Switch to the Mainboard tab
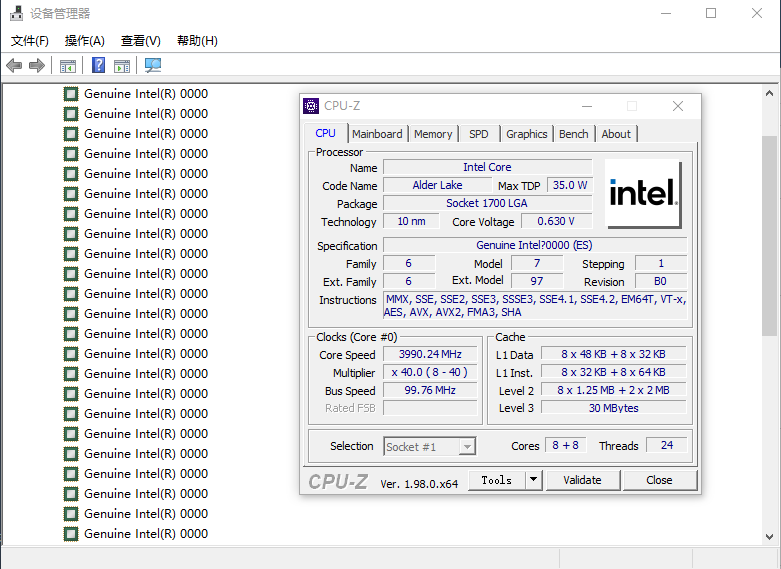 378,134
